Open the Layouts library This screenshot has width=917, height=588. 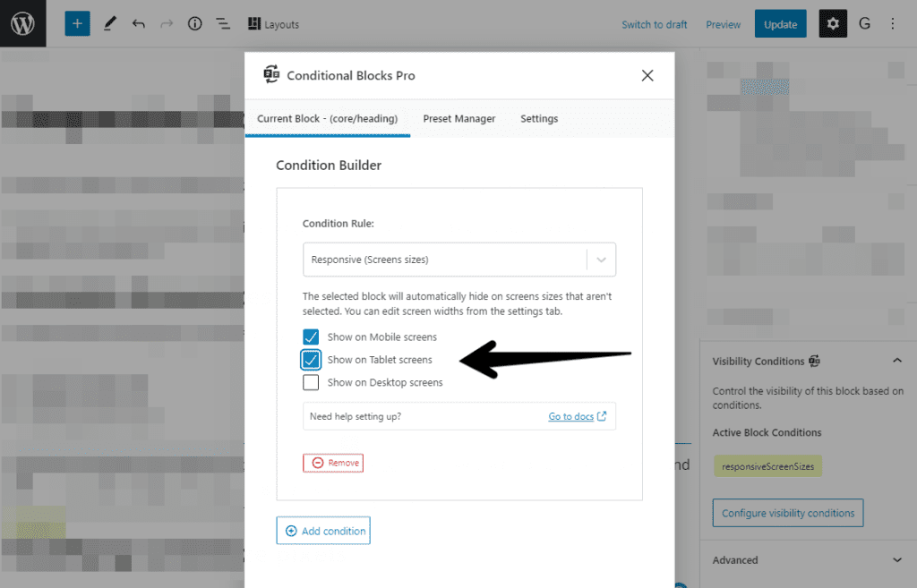coord(273,24)
